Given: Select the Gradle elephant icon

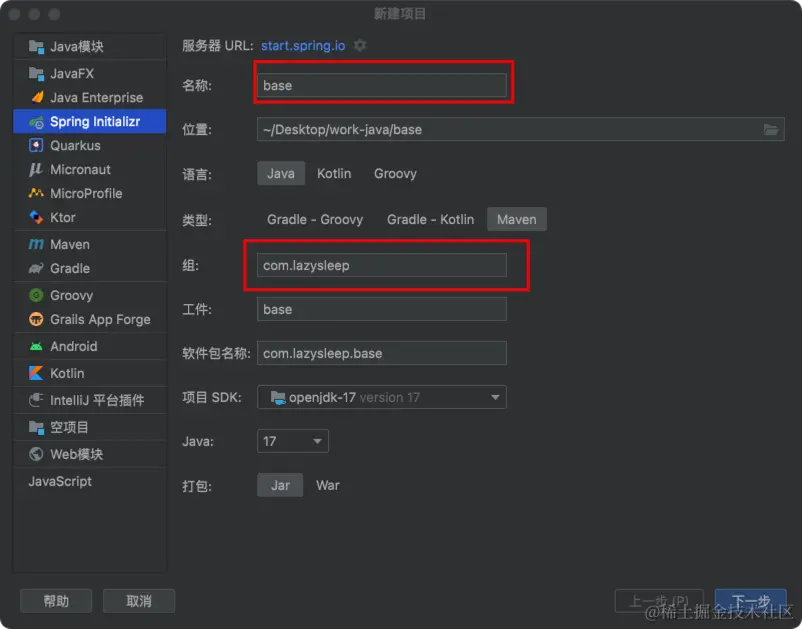Looking at the screenshot, I should click(x=36, y=268).
